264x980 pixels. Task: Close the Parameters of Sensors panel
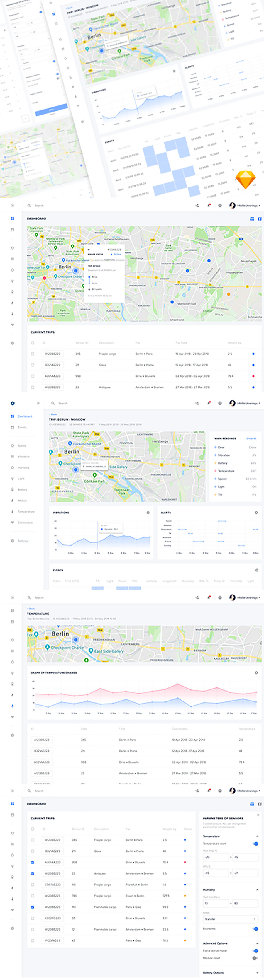click(258, 815)
